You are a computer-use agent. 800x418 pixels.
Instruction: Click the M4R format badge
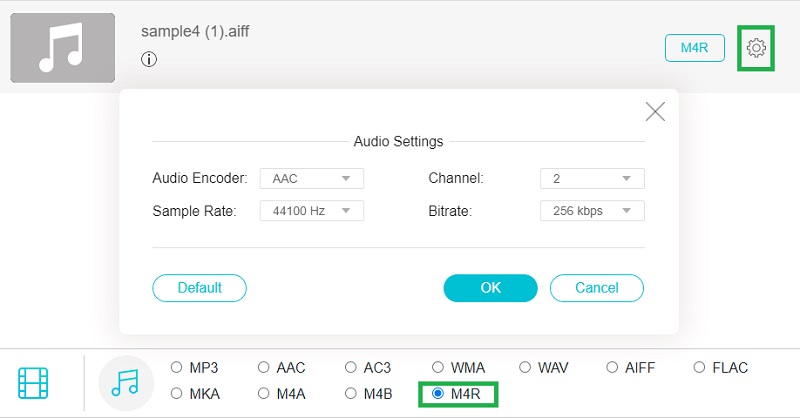coord(694,48)
